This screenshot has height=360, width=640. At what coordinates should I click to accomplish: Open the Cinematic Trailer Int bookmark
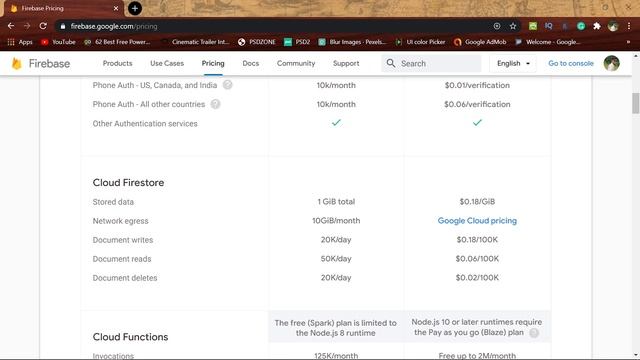click(x=195, y=42)
